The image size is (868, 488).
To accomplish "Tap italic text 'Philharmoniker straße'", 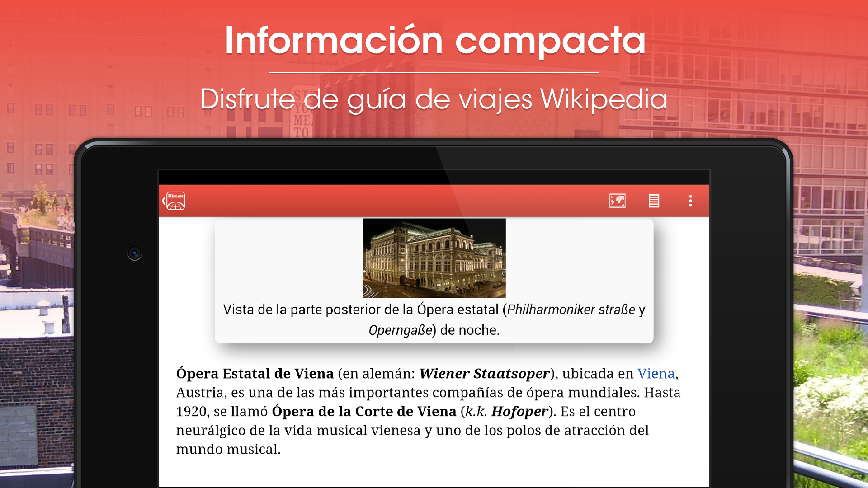I will [571, 310].
